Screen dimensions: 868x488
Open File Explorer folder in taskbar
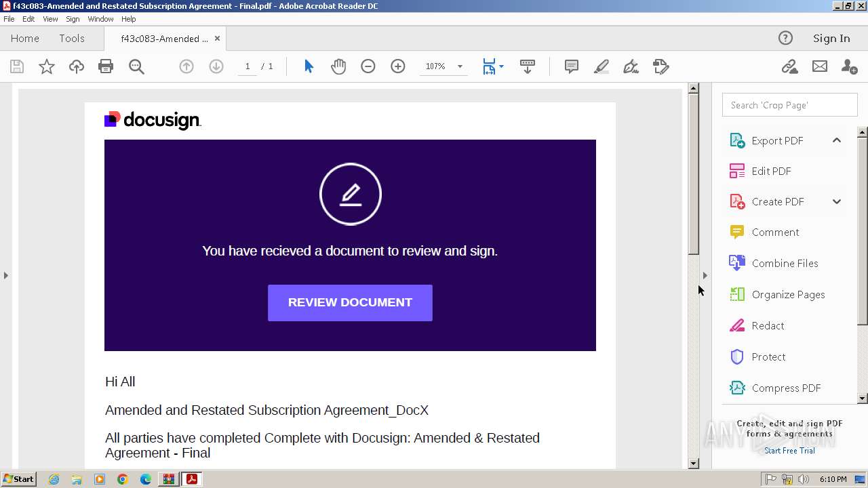pyautogui.click(x=77, y=479)
